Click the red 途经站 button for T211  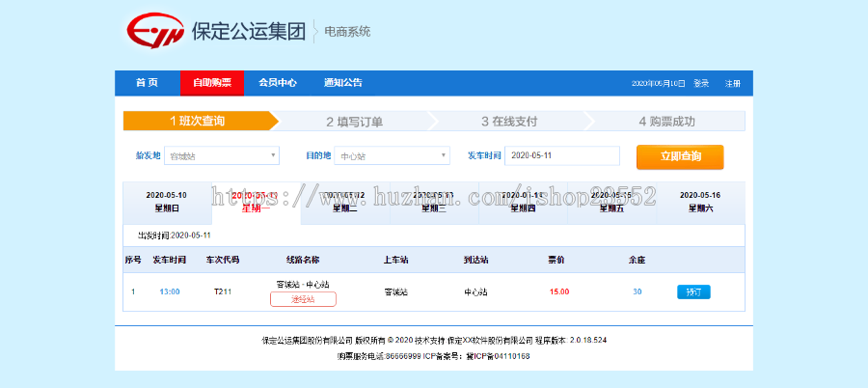tap(303, 299)
